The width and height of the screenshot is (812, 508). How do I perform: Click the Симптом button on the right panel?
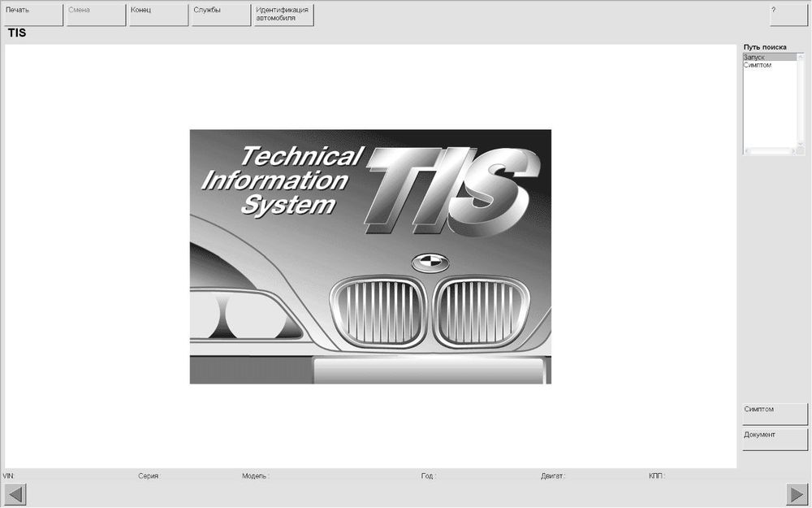(x=775, y=414)
